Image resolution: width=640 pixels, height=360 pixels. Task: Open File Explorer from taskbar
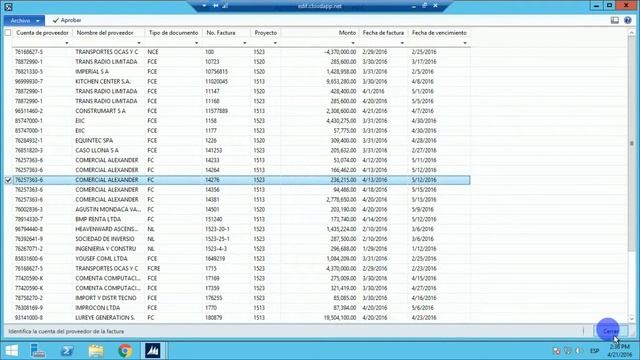point(96,351)
